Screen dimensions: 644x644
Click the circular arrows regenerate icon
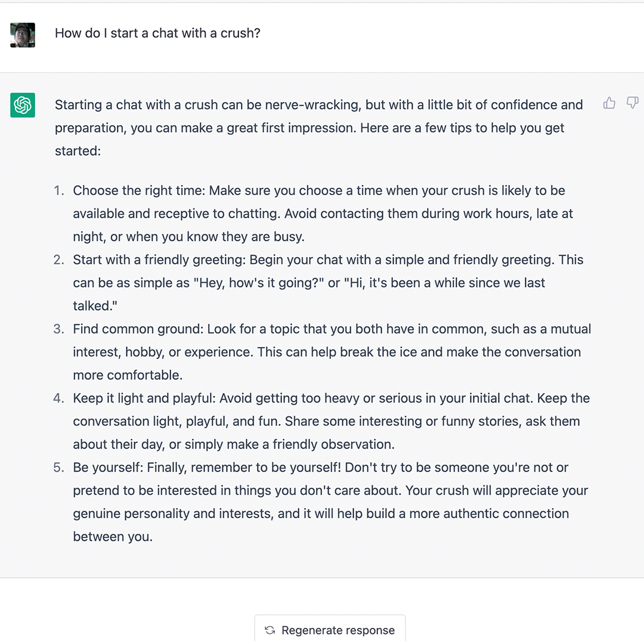pyautogui.click(x=270, y=630)
